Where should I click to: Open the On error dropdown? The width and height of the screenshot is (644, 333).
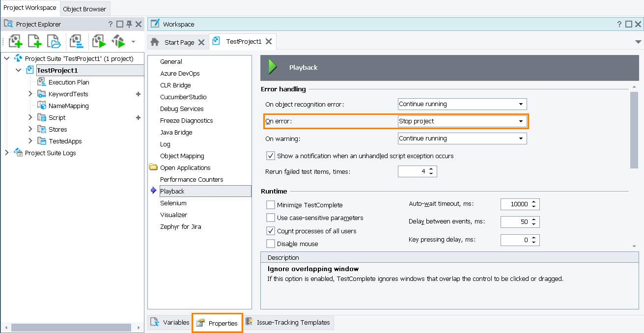pyautogui.click(x=521, y=121)
